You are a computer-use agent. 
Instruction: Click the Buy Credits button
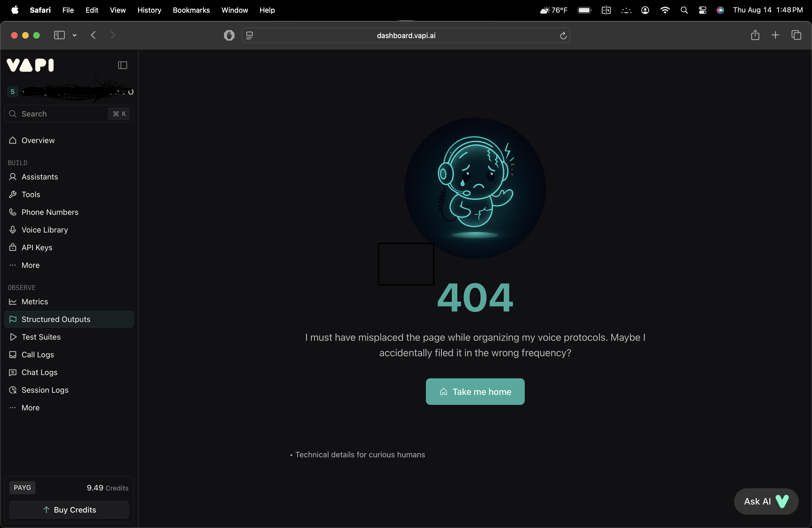click(69, 509)
